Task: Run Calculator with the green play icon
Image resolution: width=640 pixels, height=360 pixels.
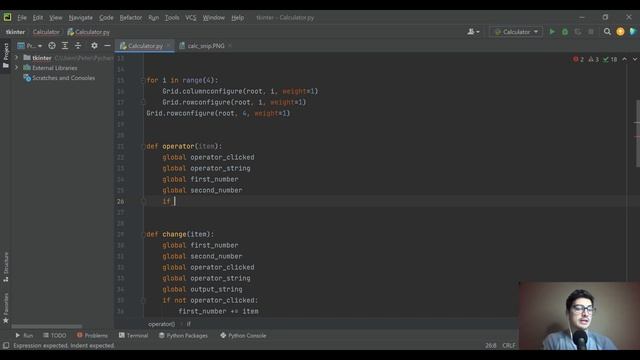Action: [552, 32]
